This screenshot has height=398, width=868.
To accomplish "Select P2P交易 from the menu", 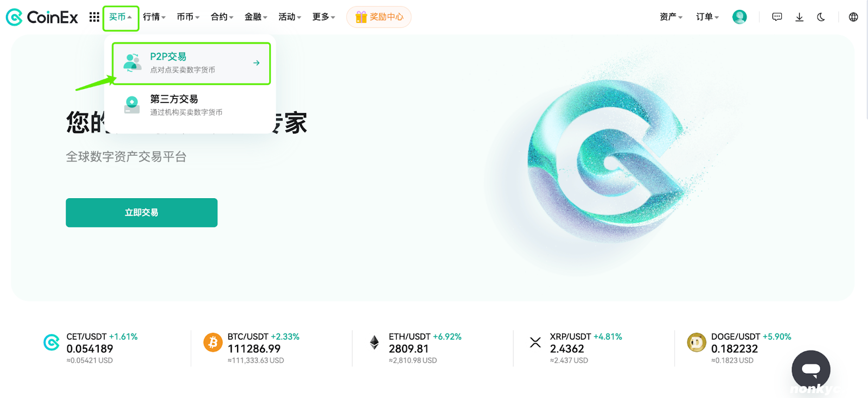I will [191, 63].
